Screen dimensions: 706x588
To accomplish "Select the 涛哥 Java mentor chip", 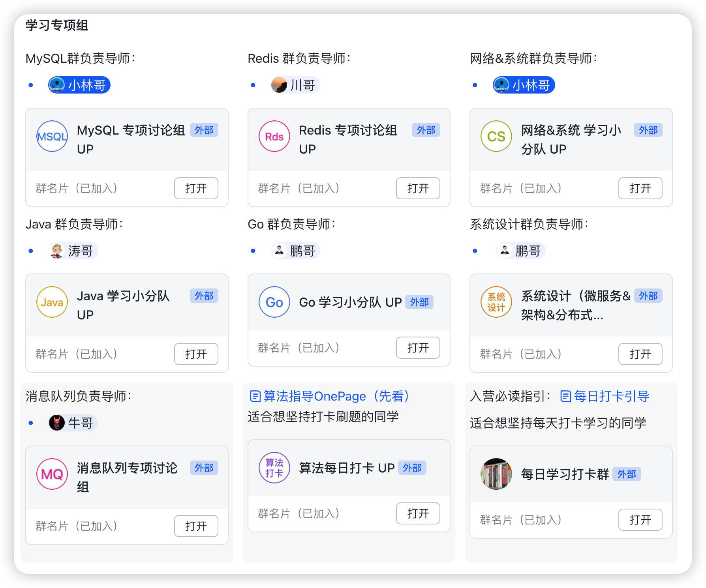I will click(x=73, y=251).
